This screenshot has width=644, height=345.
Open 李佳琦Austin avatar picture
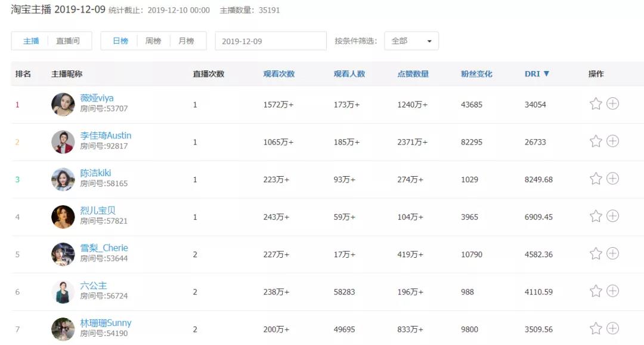[63, 142]
